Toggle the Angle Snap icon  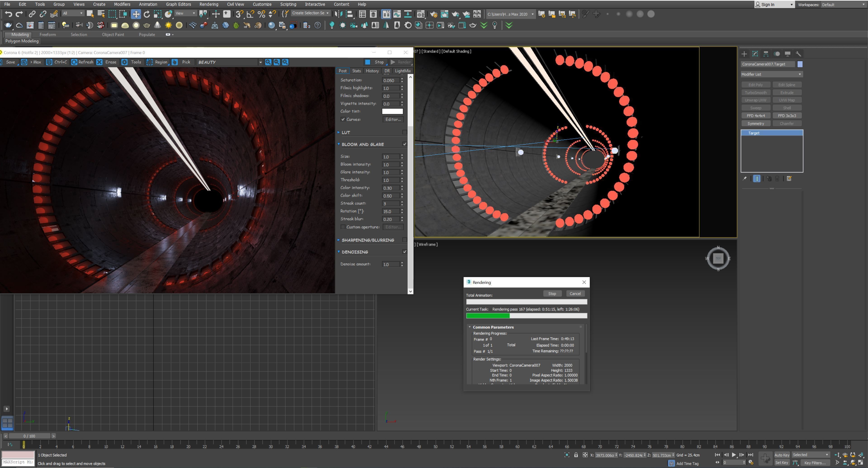(250, 14)
